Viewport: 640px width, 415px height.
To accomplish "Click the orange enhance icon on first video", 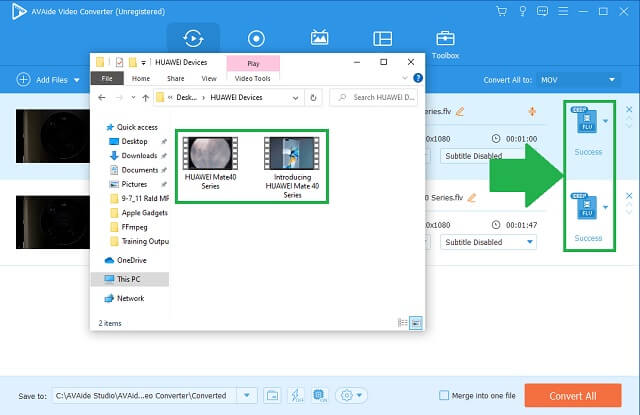I will point(532,111).
